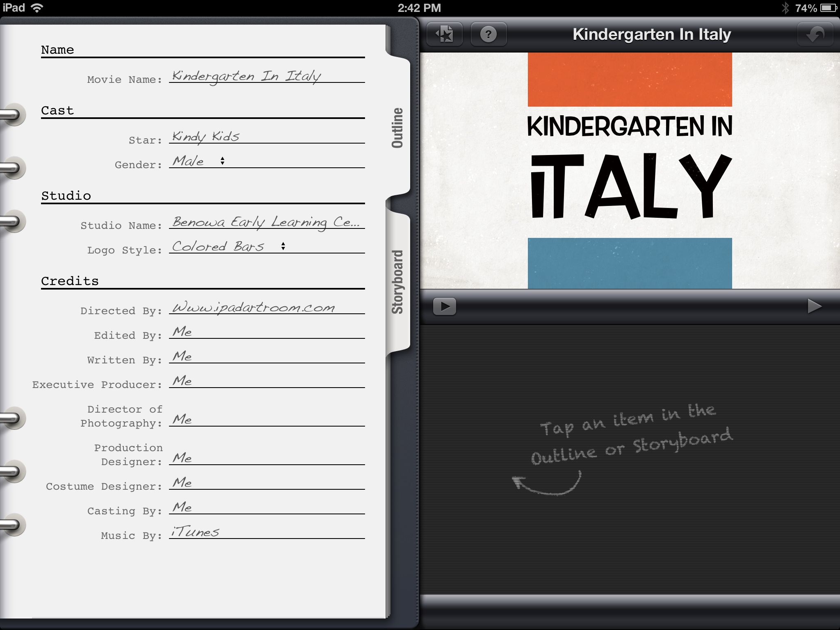Tap the fullscreen play triangle icon
This screenshot has height=630, width=840.
pos(814,306)
